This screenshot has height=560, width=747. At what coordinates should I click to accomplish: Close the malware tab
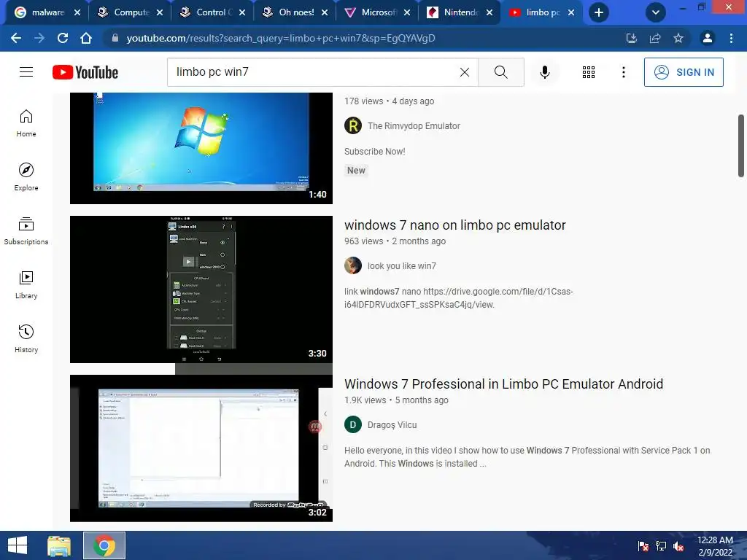(77, 13)
